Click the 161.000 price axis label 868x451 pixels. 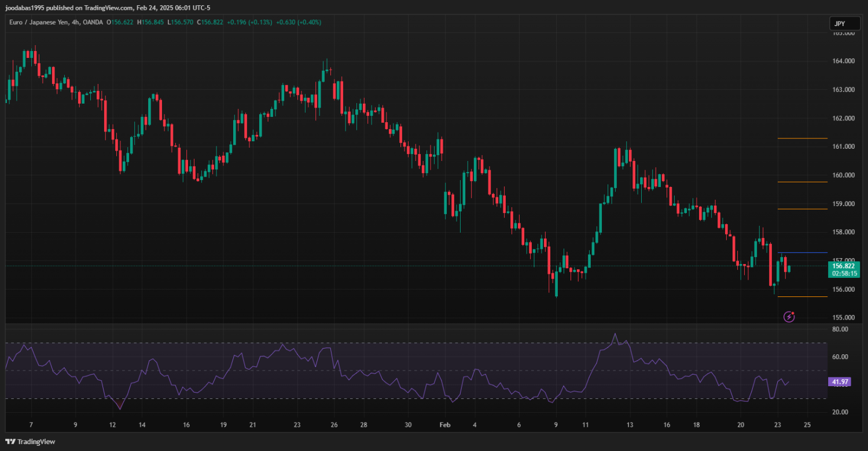point(843,146)
